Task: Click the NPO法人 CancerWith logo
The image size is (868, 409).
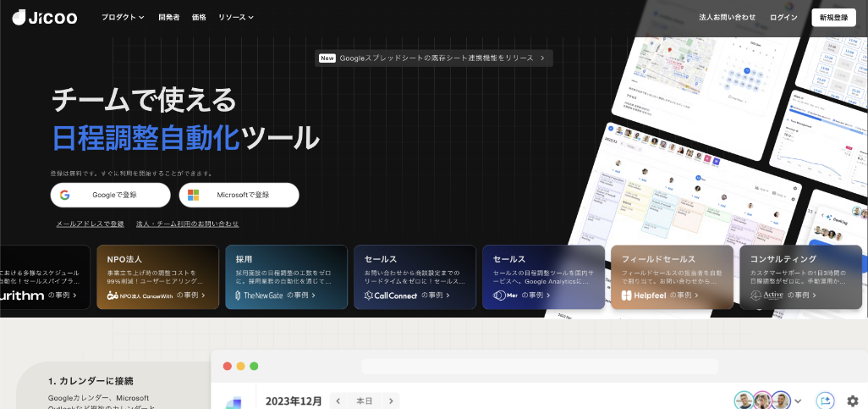Action: [140, 296]
